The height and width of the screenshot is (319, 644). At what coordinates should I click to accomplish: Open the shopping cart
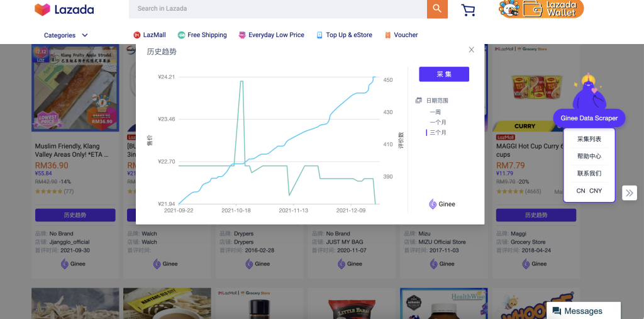click(x=468, y=10)
